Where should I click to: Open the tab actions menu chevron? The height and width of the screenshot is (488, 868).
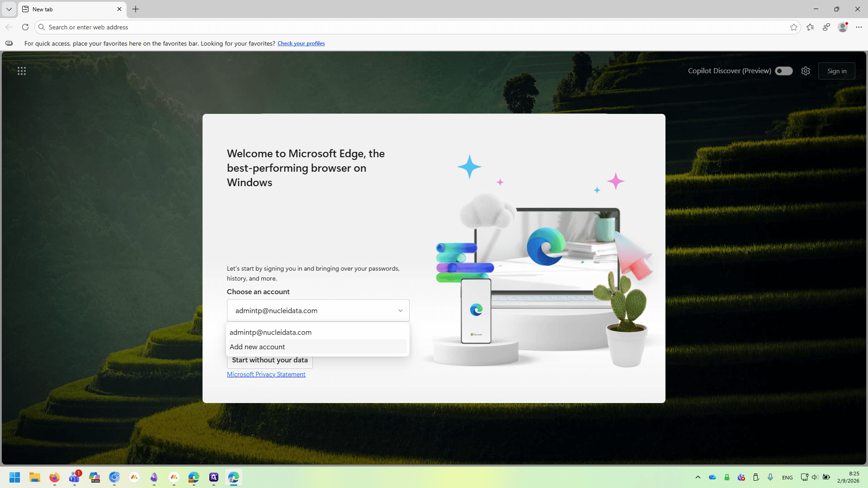coord(9,9)
